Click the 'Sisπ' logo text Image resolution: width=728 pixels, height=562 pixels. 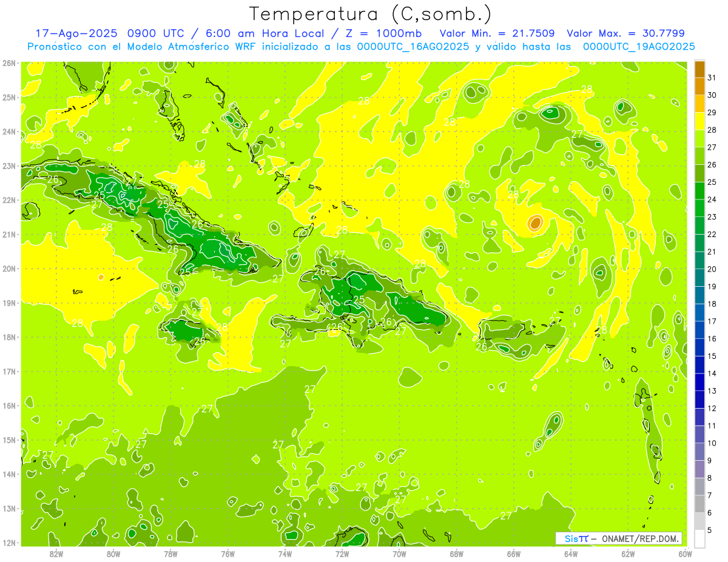pos(576,538)
